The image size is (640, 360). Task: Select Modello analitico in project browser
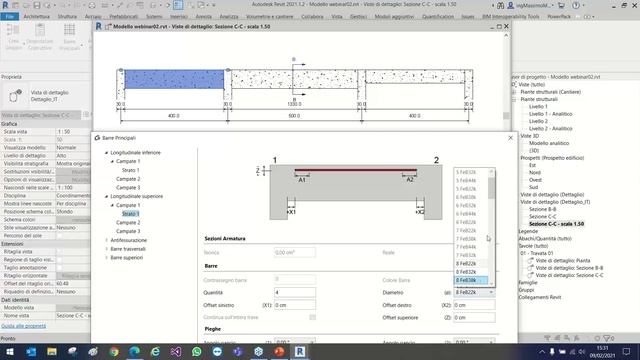click(549, 143)
